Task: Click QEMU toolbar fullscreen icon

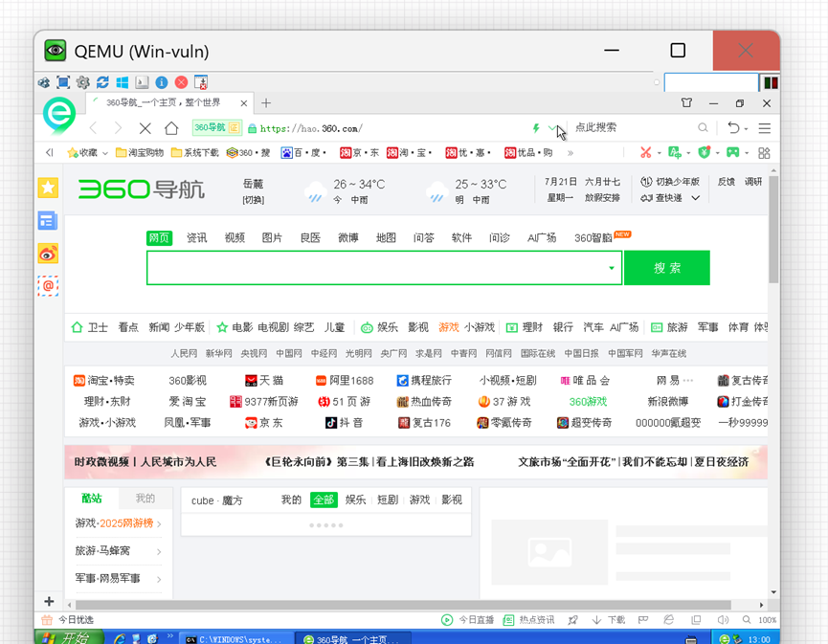Action: [63, 82]
